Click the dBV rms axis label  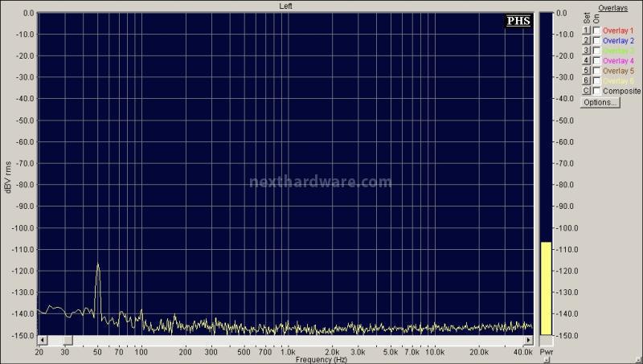coord(8,177)
